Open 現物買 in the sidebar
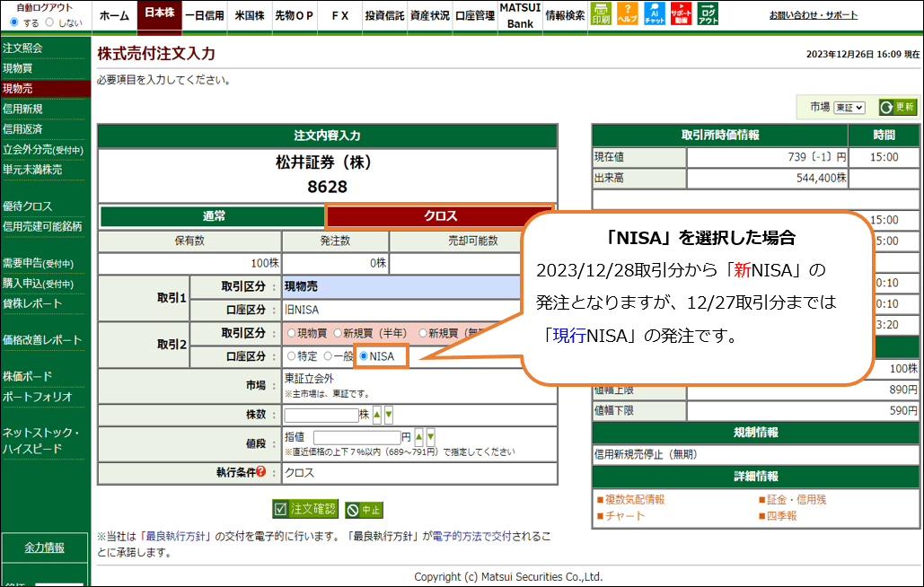Viewport: 924px width, 587px height. (x=17, y=68)
